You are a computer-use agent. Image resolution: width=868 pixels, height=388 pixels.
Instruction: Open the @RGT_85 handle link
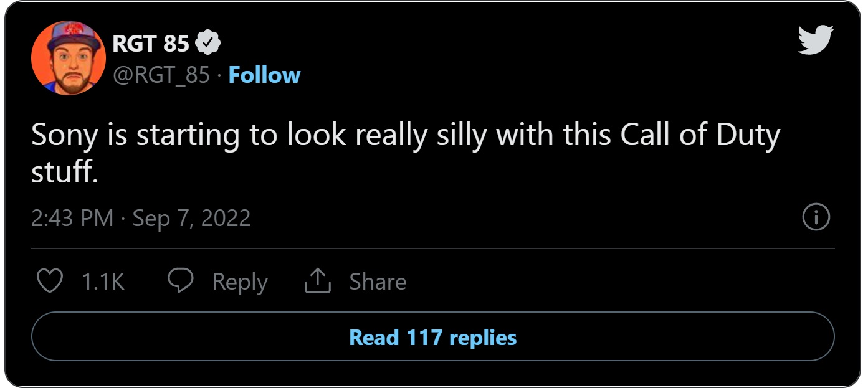coord(161,75)
